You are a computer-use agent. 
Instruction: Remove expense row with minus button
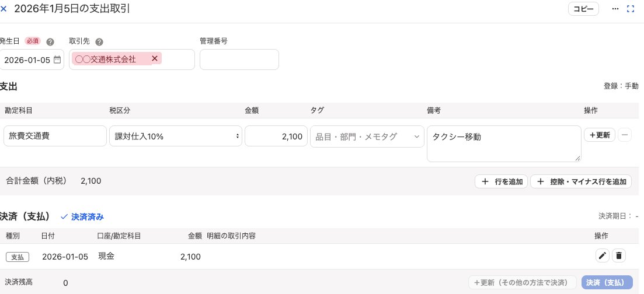625,135
